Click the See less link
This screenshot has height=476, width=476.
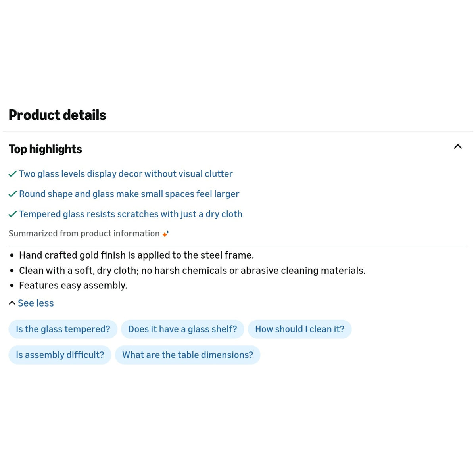tap(36, 303)
